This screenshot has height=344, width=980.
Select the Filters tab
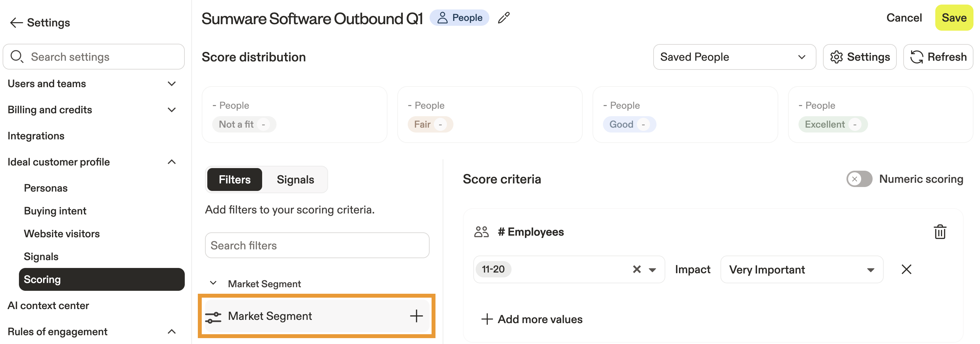click(x=234, y=180)
